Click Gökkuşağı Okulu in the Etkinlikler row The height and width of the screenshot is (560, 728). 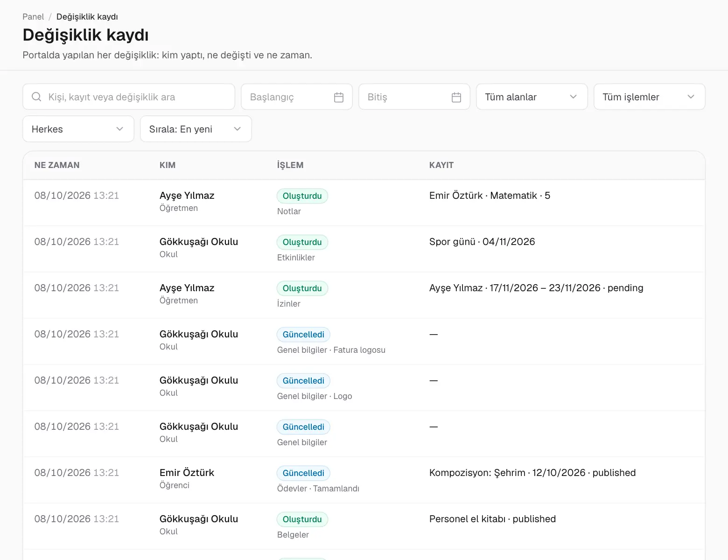[x=199, y=242]
